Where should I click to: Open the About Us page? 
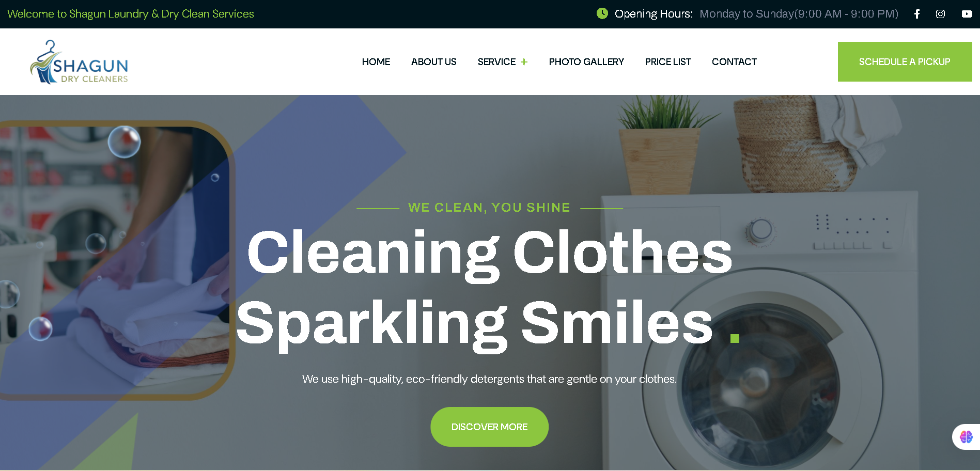(434, 62)
